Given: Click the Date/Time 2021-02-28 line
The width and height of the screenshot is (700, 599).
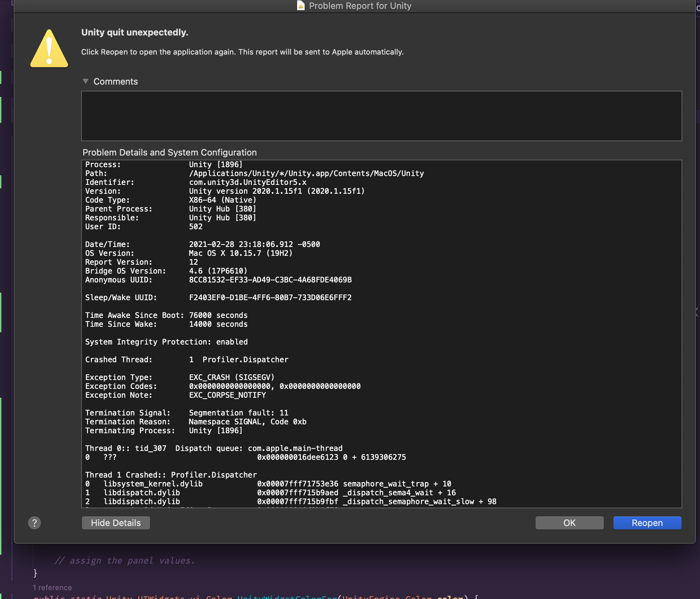Looking at the screenshot, I should coord(203,244).
